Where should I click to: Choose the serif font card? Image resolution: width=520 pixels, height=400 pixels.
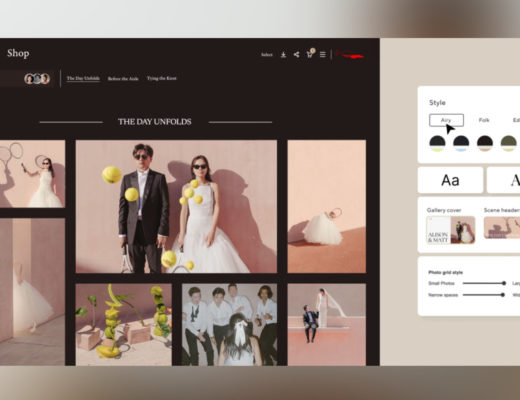coord(503,180)
